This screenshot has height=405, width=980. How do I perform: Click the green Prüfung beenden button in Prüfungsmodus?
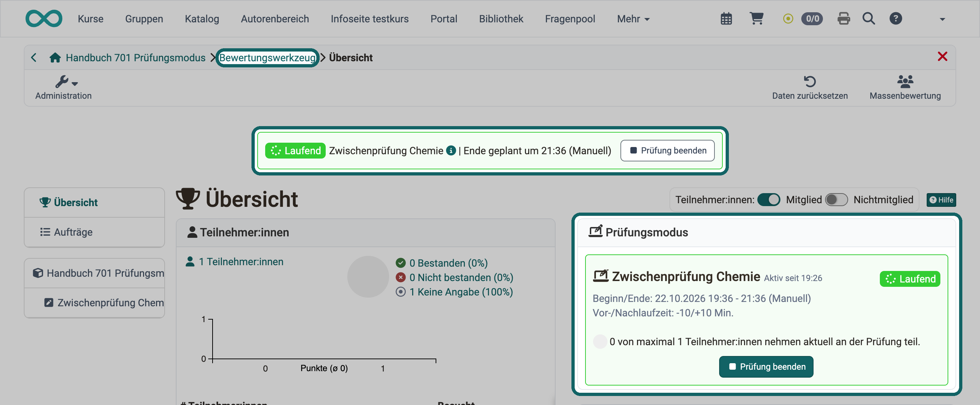[x=766, y=366]
